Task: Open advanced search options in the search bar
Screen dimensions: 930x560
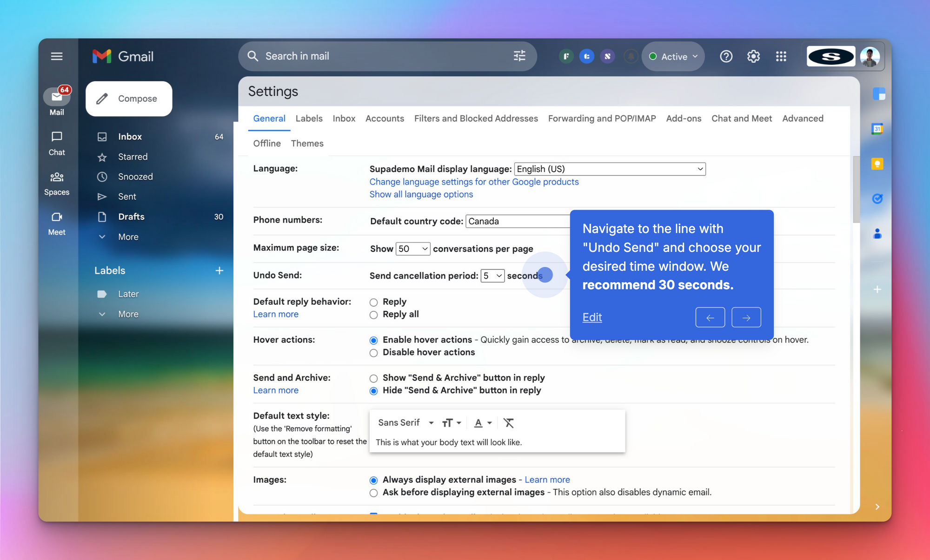Action: coord(519,56)
